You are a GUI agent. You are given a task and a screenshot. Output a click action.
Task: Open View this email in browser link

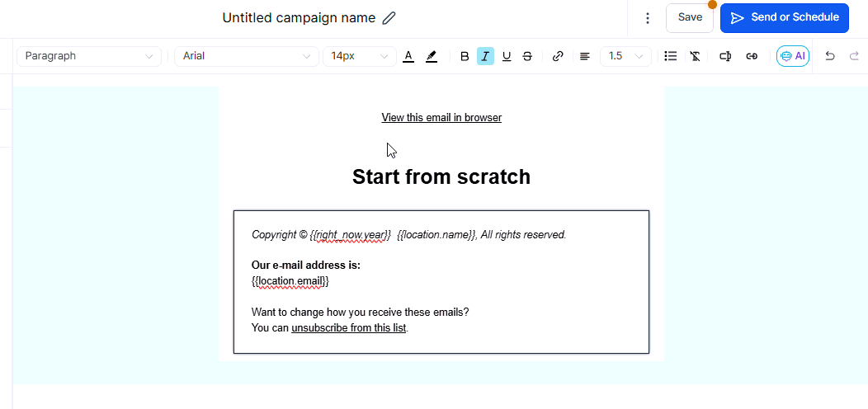pos(441,117)
